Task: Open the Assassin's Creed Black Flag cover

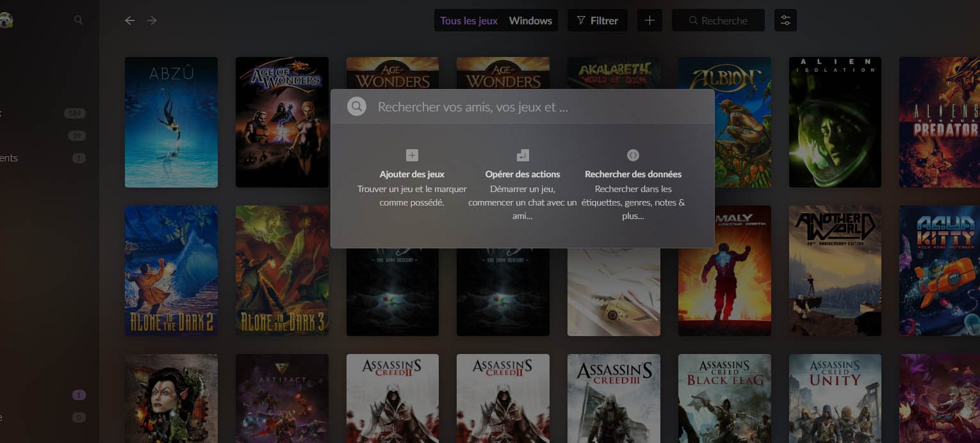Action: click(724, 398)
